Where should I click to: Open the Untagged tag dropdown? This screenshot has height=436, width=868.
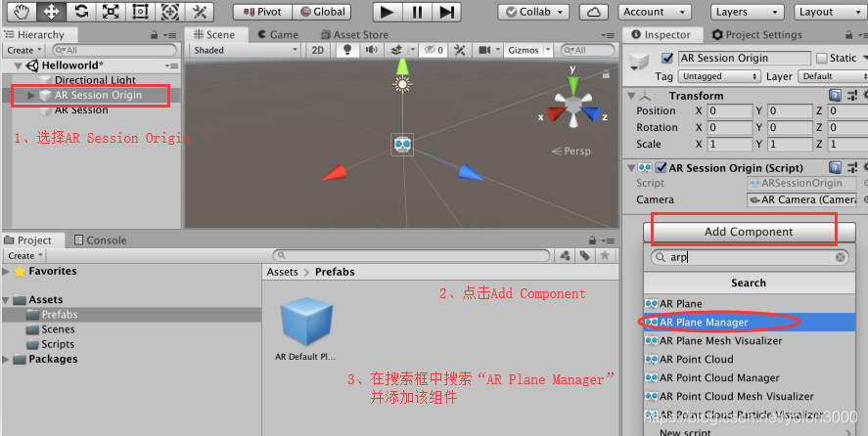click(x=719, y=76)
